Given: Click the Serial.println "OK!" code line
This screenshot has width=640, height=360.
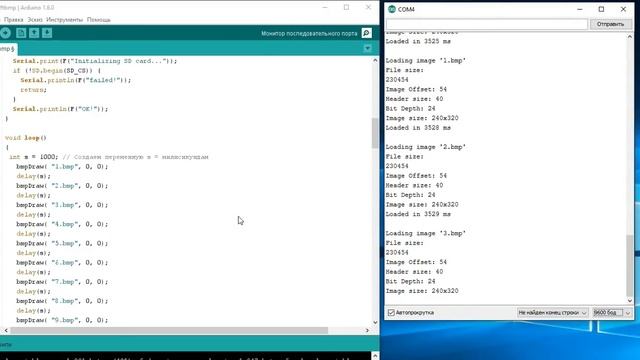Looking at the screenshot, I should [60, 109].
